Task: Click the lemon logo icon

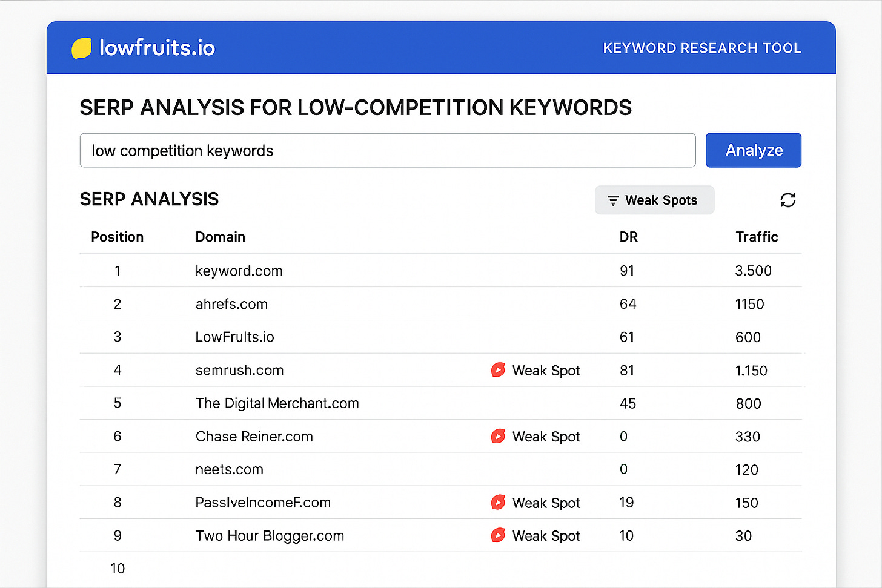Action: (x=82, y=47)
